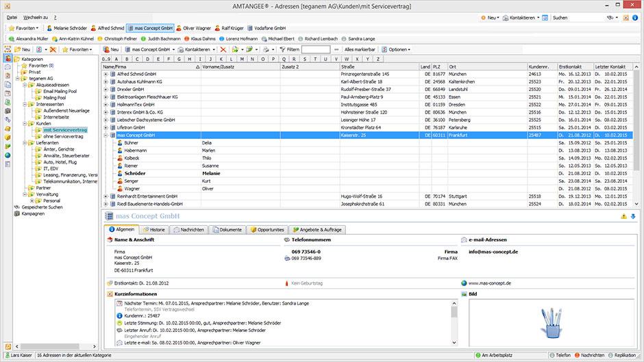Filter addresses by letter M
The image size is (644, 362).
pos(242,59)
